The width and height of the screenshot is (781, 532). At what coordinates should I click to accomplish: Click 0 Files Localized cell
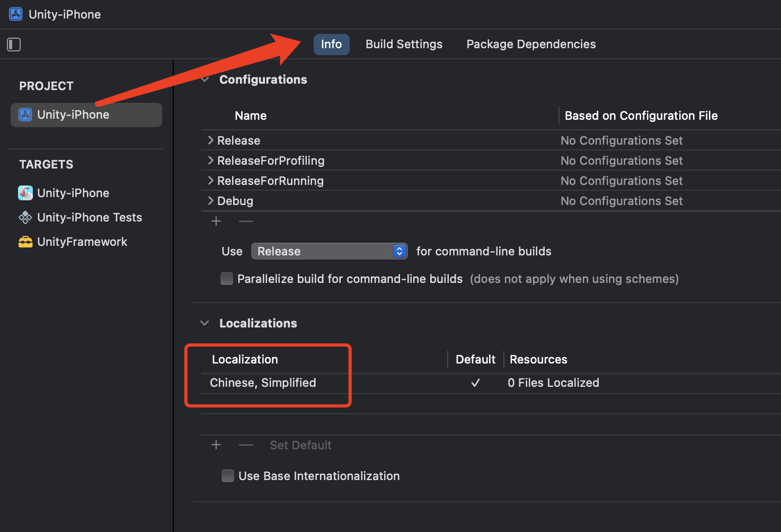pos(553,383)
